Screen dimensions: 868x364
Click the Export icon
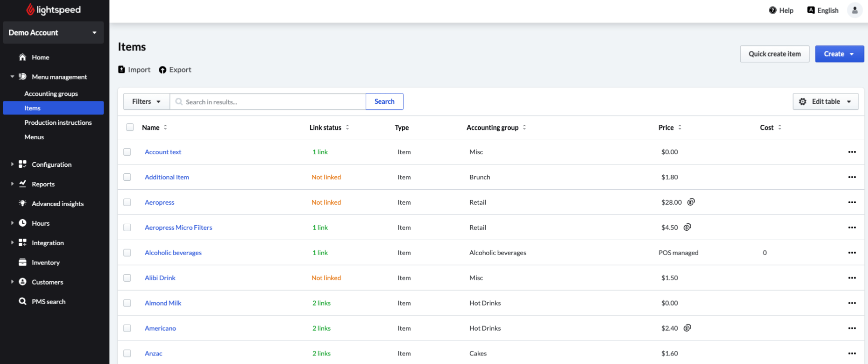click(162, 70)
